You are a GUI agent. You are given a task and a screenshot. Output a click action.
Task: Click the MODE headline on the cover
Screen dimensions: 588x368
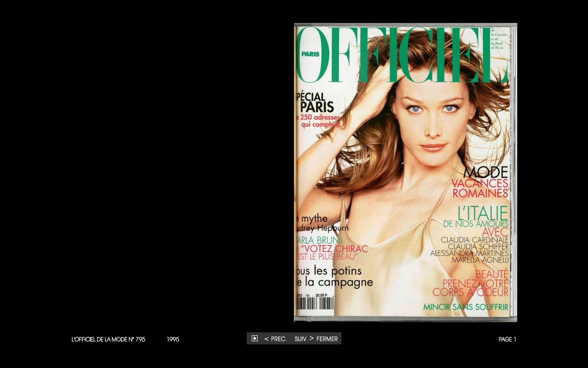485,172
